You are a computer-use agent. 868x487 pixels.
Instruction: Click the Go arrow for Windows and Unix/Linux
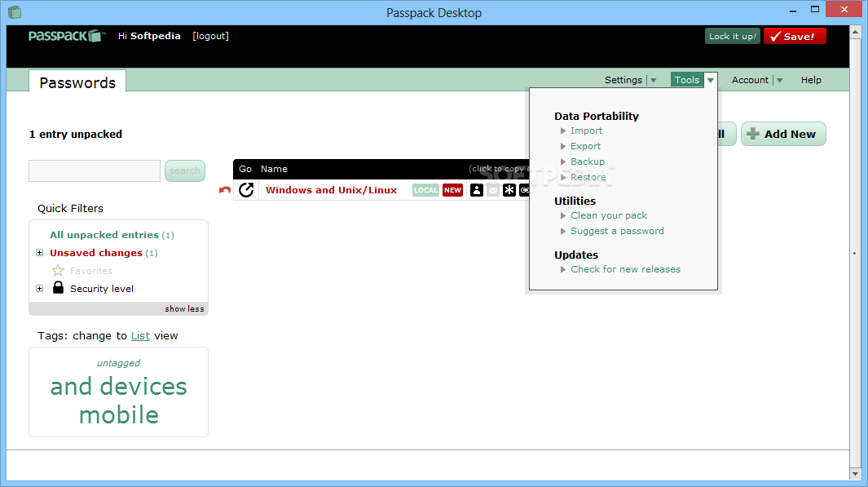click(246, 190)
